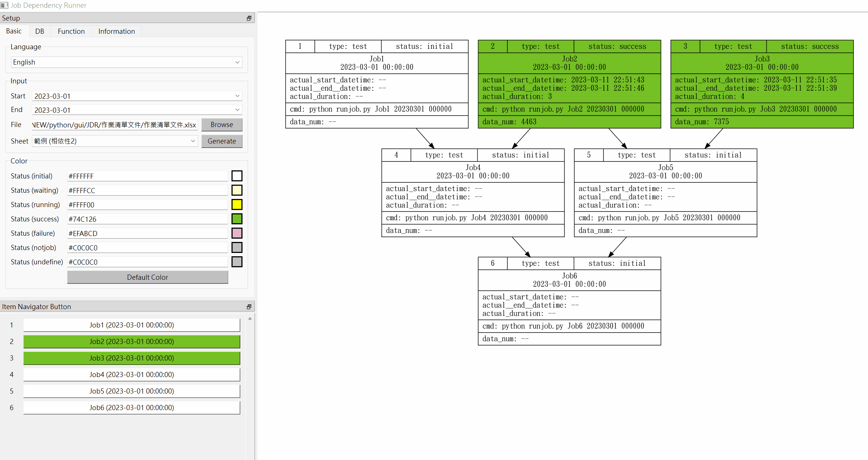Reset colors with the Default Color button
The width and height of the screenshot is (868, 460).
[x=147, y=277]
